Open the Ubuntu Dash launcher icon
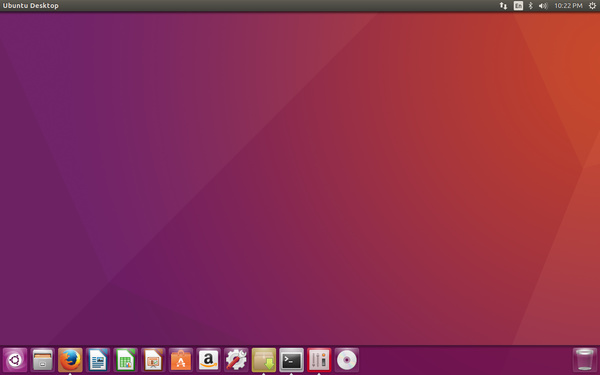Image resolution: width=600 pixels, height=375 pixels. click(15, 360)
